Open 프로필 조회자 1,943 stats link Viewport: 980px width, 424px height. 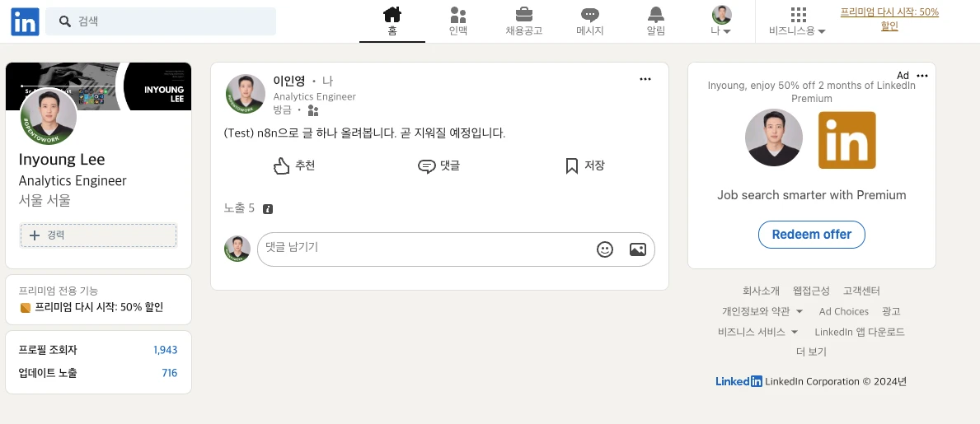98,350
